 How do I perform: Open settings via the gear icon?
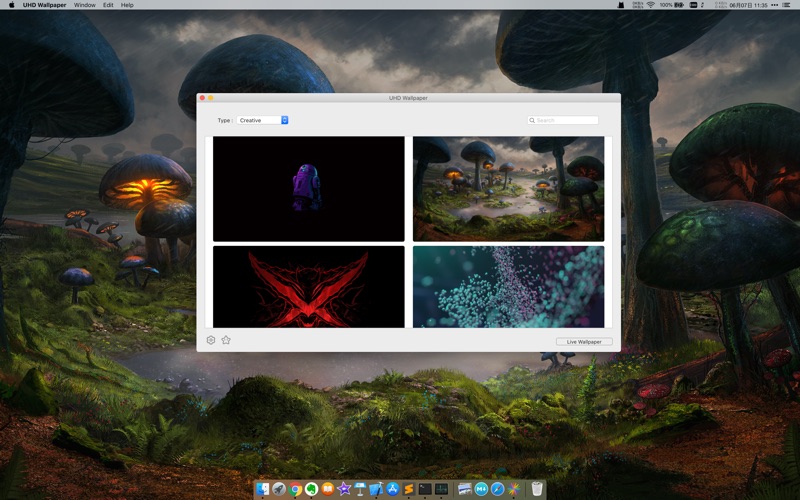[211, 340]
